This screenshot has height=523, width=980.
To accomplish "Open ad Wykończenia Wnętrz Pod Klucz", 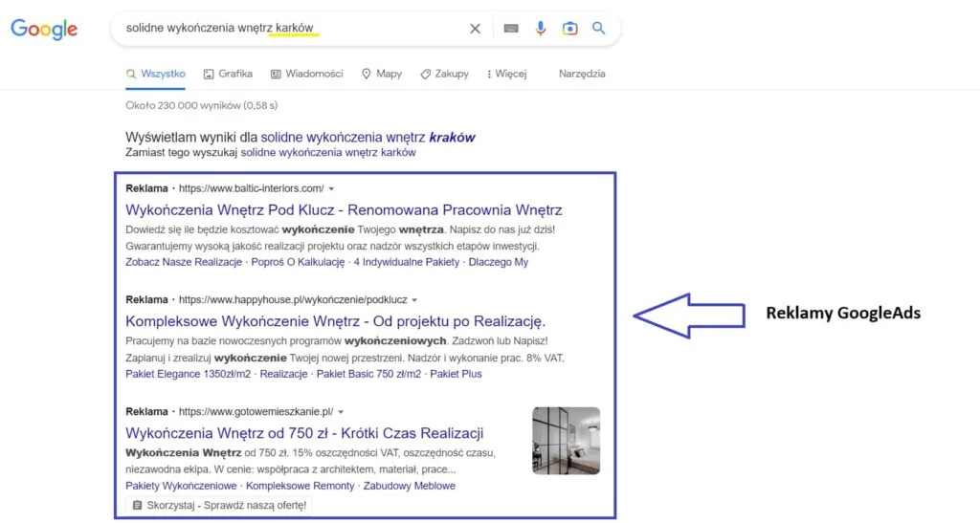I will pos(344,209).
